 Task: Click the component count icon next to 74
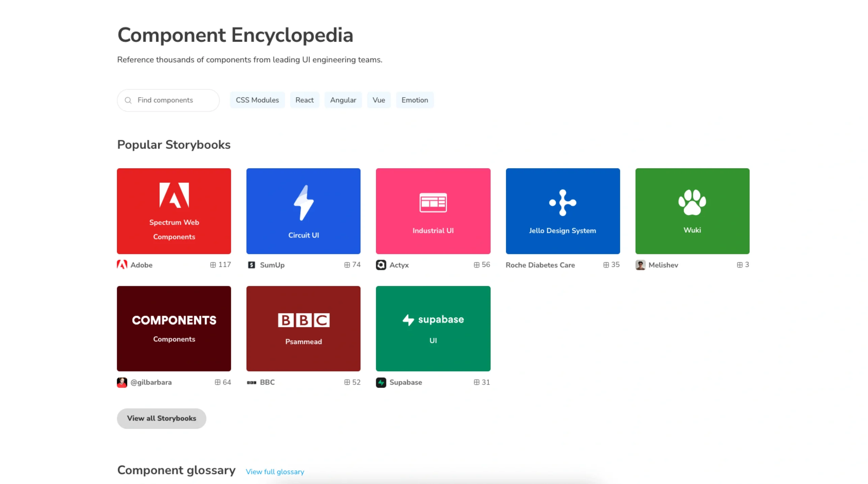click(347, 265)
